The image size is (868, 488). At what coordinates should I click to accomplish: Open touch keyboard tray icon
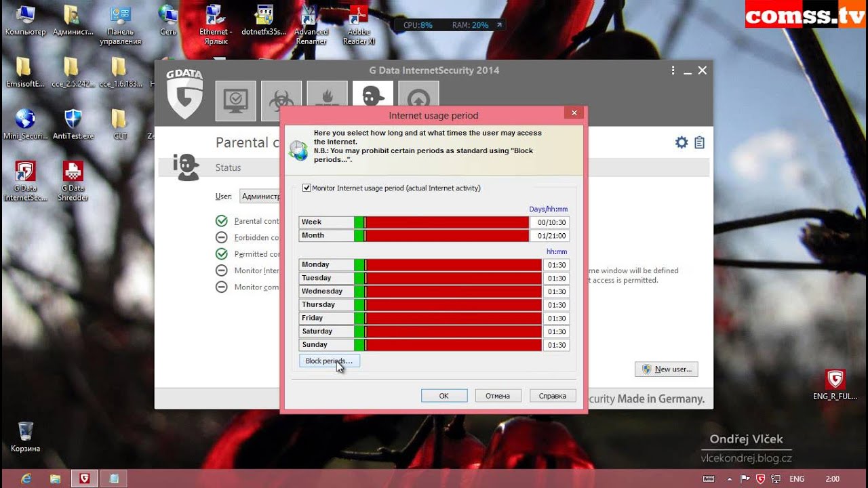[709, 479]
